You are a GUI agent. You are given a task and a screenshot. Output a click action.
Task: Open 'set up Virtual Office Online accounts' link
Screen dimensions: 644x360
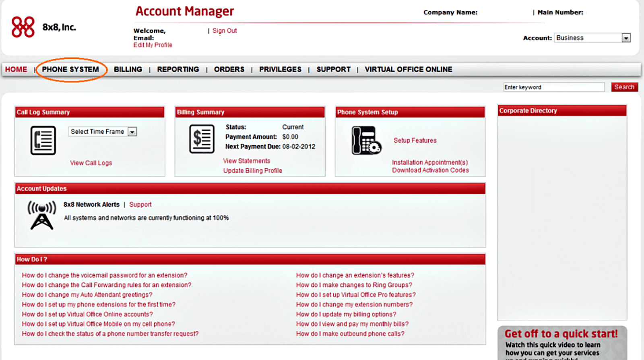click(87, 314)
